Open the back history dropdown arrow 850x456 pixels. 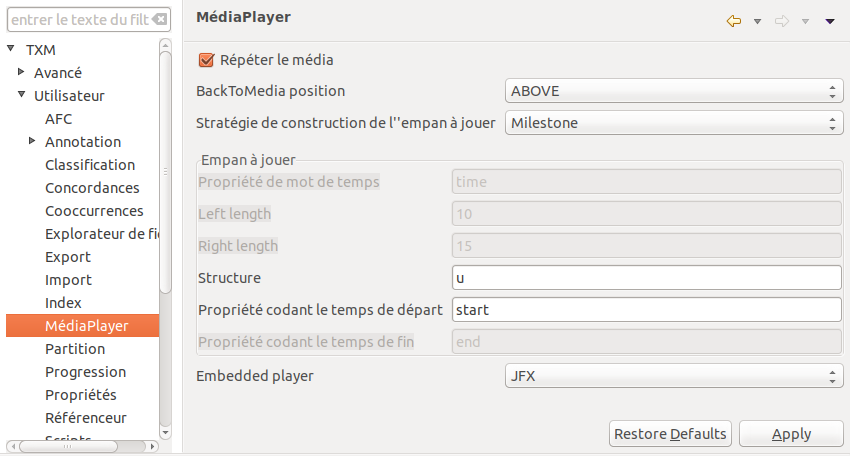[757, 21]
